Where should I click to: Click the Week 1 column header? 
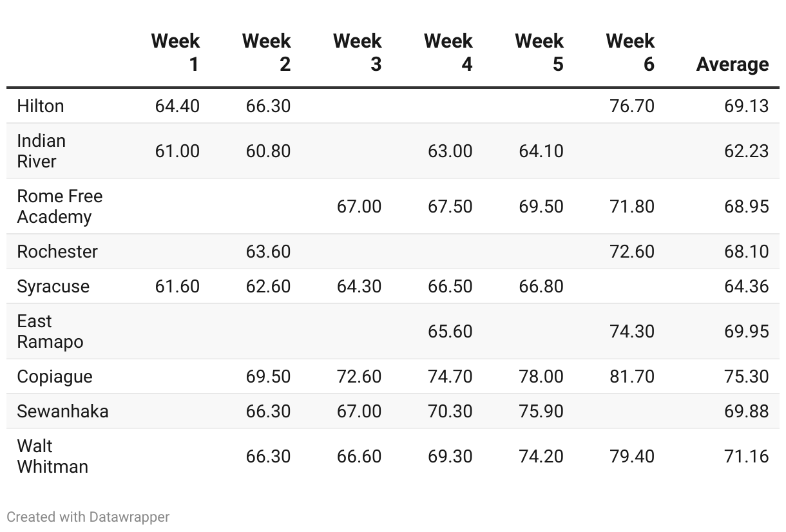pos(175,52)
